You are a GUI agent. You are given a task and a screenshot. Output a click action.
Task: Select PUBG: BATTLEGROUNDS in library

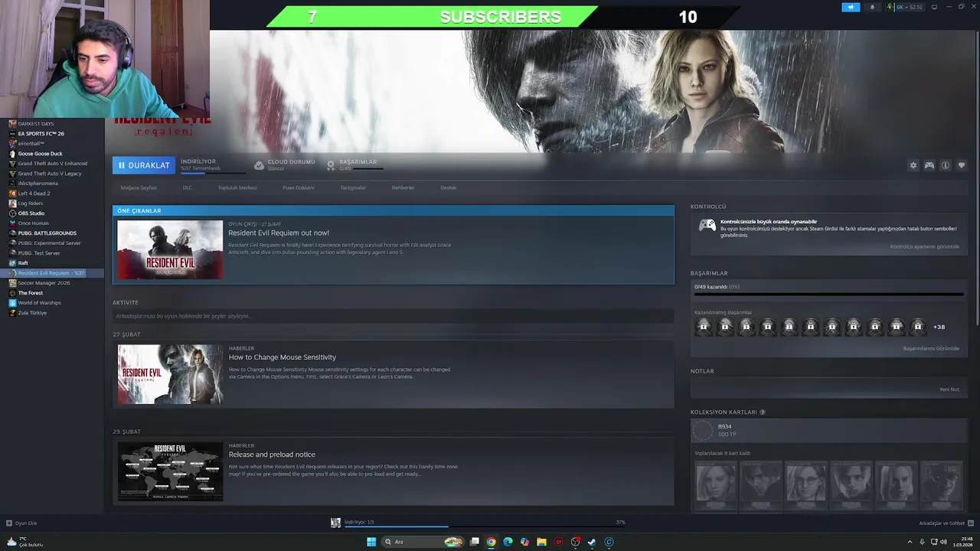(47, 233)
